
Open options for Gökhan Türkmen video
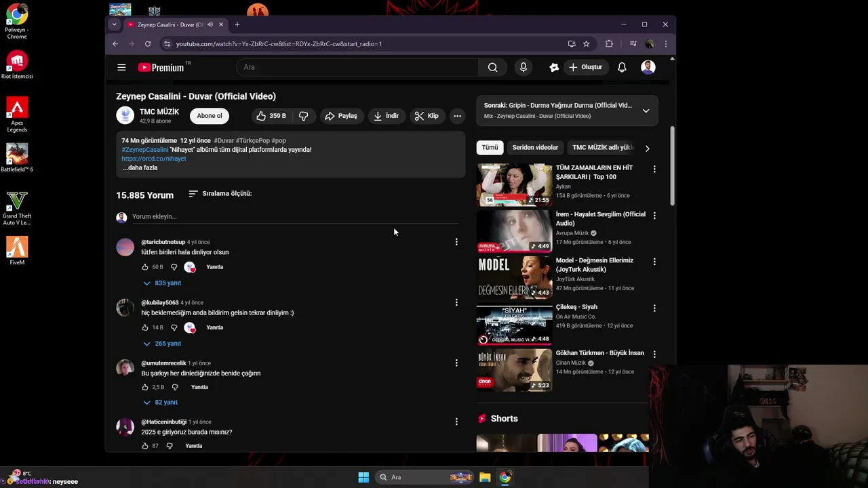click(x=654, y=354)
